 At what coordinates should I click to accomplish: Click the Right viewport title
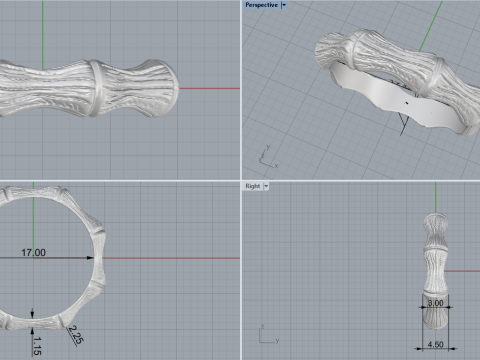[253, 186]
